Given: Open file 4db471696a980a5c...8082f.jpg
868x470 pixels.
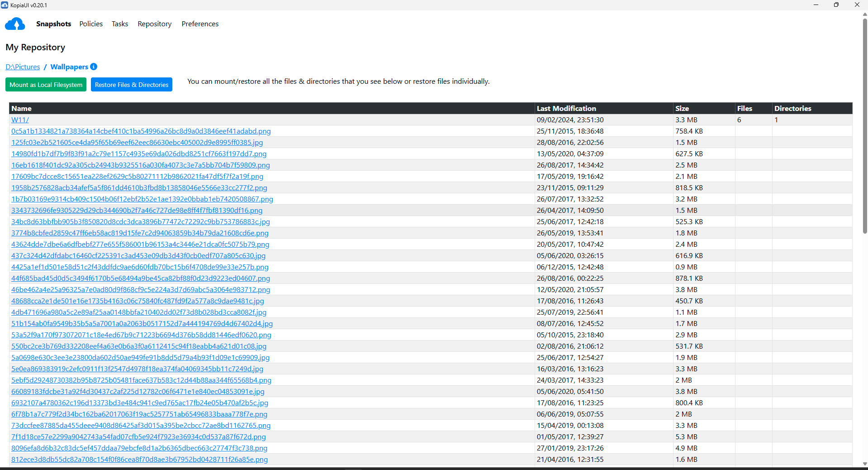Looking at the screenshot, I should 139,312.
